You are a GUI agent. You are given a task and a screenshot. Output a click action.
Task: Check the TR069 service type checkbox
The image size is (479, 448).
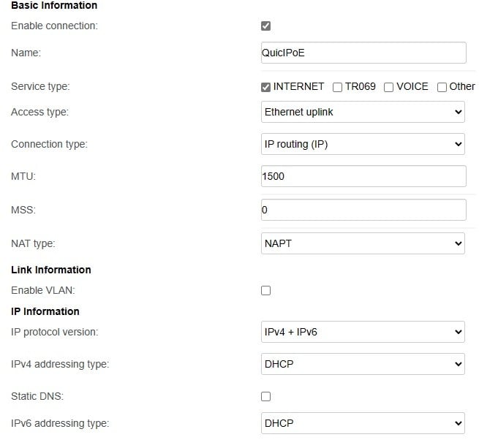(337, 88)
